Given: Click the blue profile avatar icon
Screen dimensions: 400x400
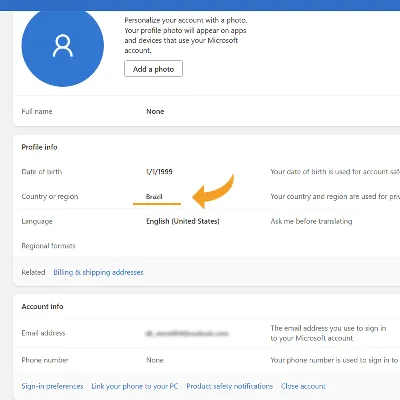Looking at the screenshot, I should (x=63, y=46).
